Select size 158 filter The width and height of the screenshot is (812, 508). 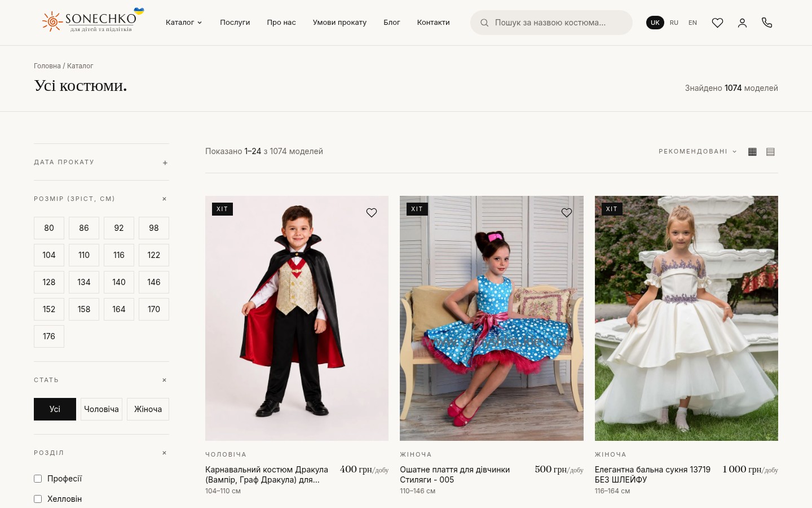coord(84,309)
